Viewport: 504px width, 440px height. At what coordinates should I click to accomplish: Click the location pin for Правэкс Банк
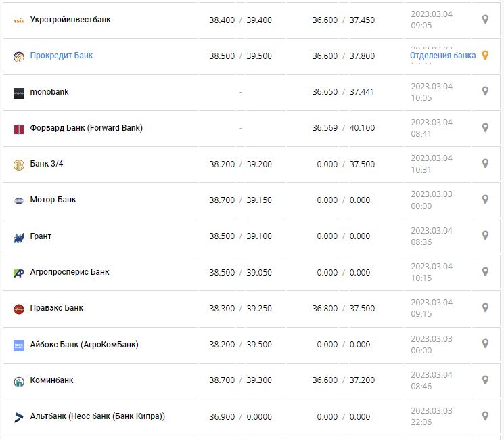[x=485, y=307]
